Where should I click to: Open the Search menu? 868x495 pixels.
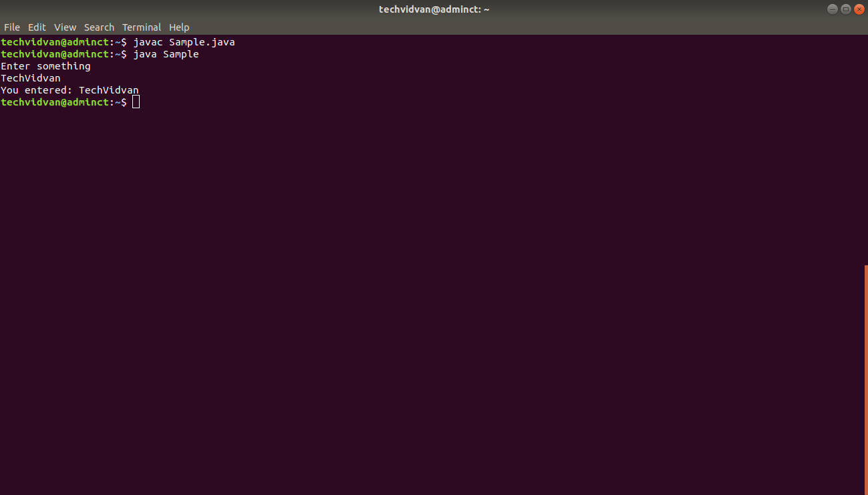click(99, 27)
